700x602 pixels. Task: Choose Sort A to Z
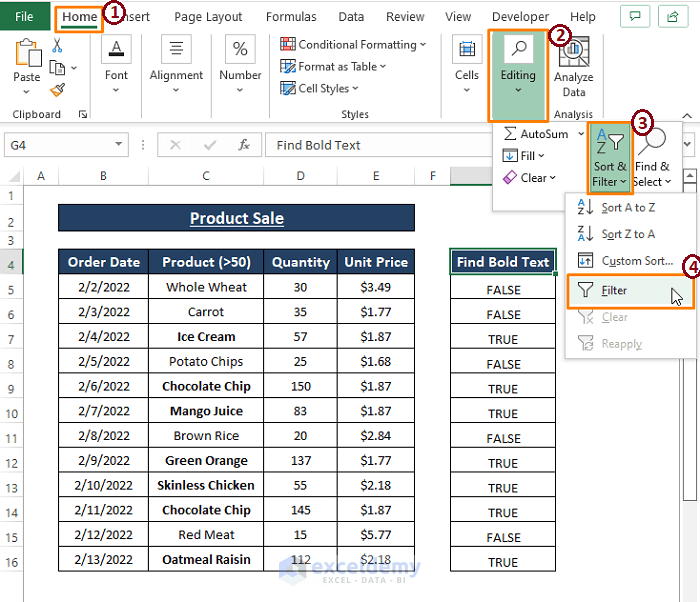[x=629, y=208]
